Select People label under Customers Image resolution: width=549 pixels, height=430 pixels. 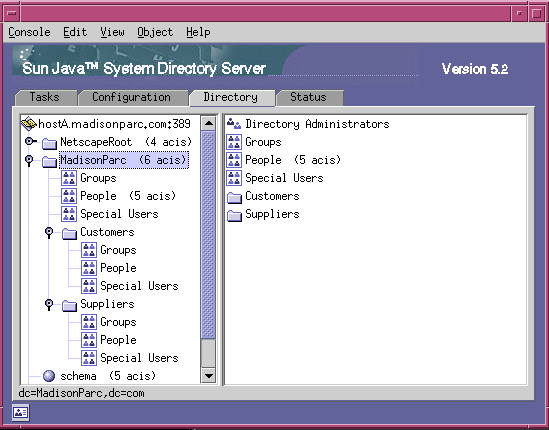(x=118, y=268)
